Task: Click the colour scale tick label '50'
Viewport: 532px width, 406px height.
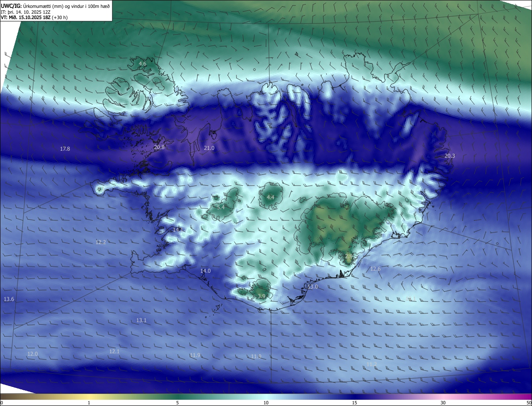Action: pyautogui.click(x=529, y=403)
